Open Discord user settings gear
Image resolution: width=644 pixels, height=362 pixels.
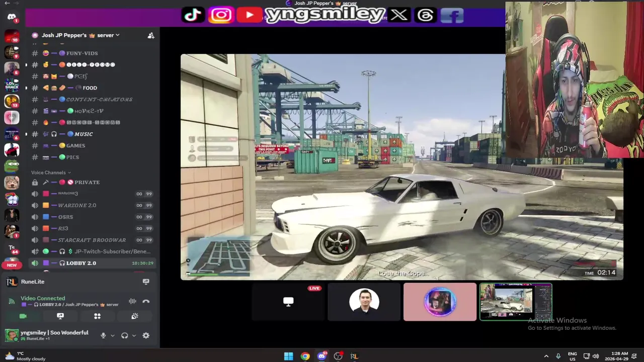click(x=146, y=335)
